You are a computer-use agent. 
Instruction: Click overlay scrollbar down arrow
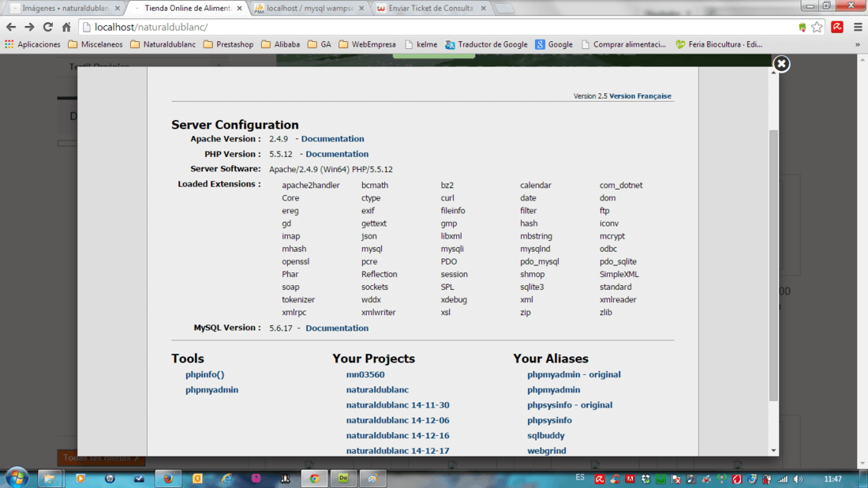773,451
